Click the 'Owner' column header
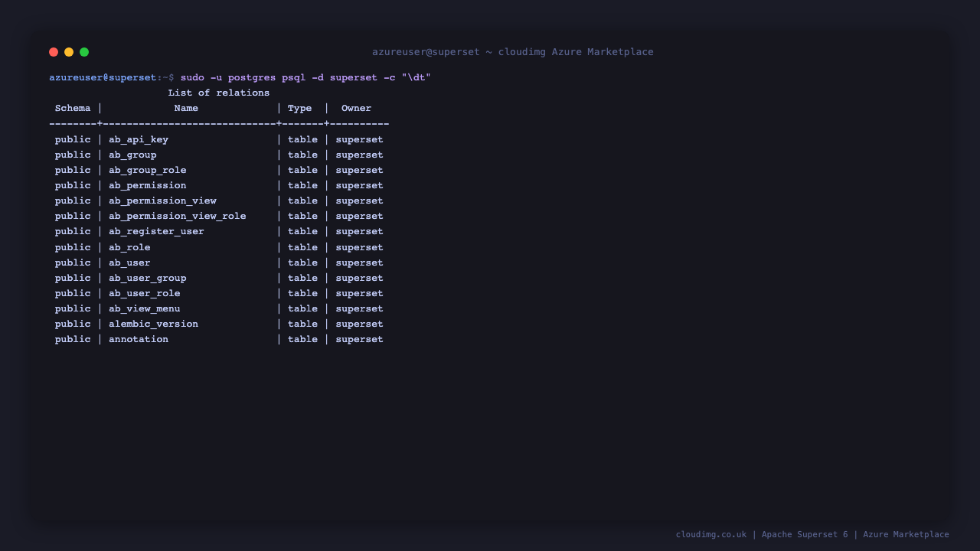Viewport: 980px width, 551px height. pos(357,108)
